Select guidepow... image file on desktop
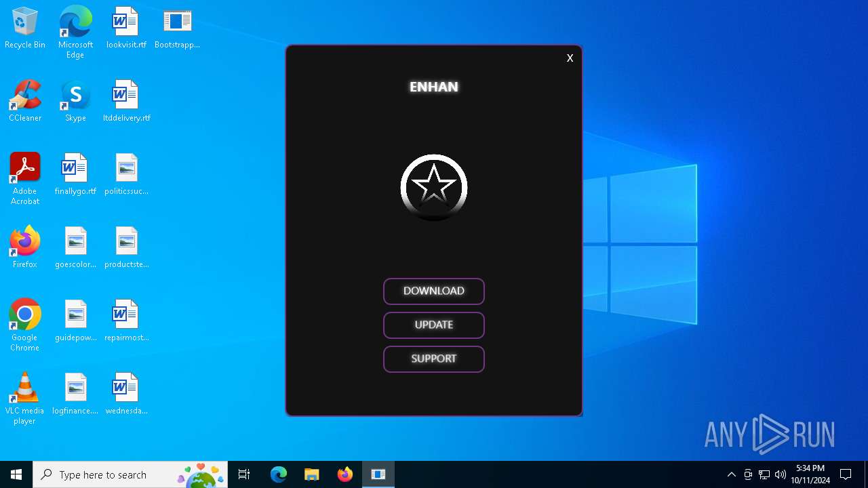 (x=75, y=321)
